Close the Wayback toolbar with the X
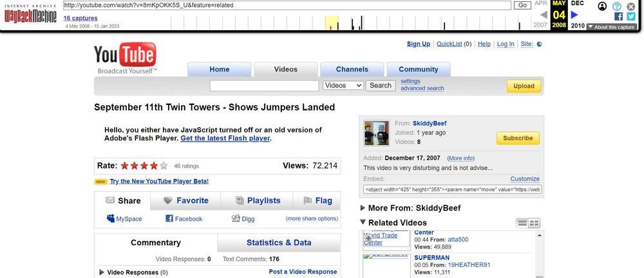This screenshot has width=644, height=278. point(631,6)
